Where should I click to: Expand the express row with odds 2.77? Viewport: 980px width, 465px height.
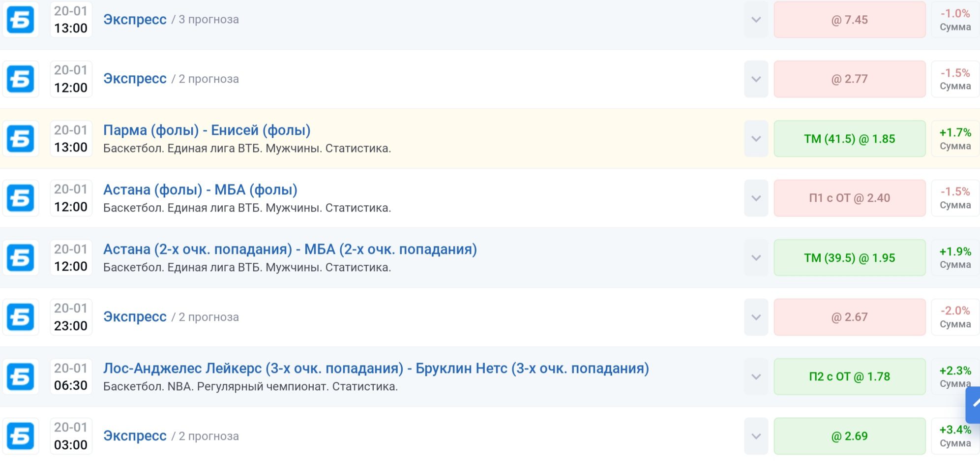click(756, 79)
